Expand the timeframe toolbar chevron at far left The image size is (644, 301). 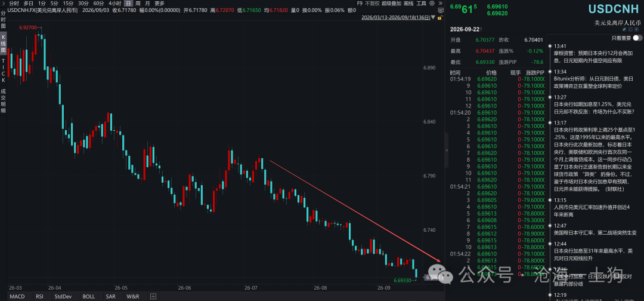point(4,3)
